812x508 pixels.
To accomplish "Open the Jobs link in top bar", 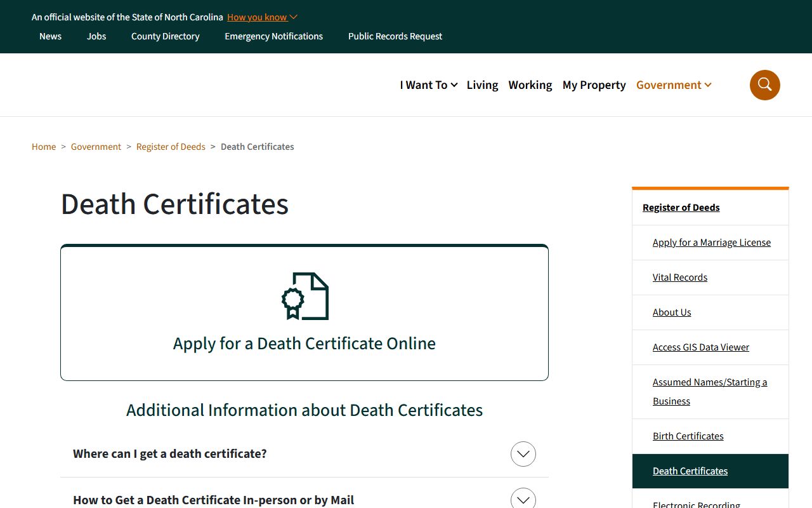I will (x=96, y=36).
